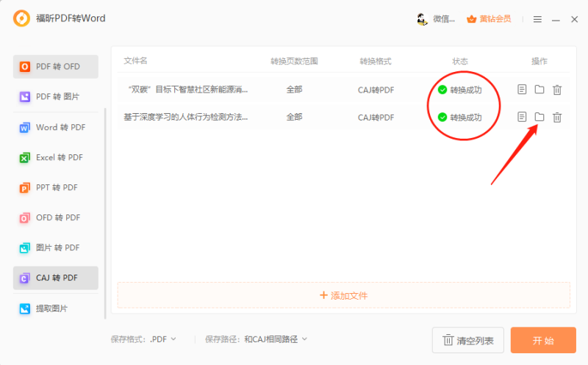Expand the 保存路径 dropdown
The image size is (588, 365).
276,339
